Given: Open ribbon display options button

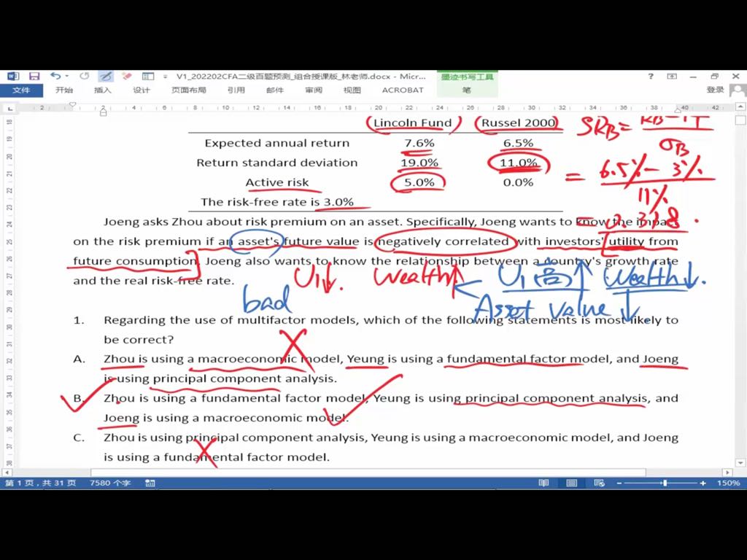Looking at the screenshot, I should [672, 76].
